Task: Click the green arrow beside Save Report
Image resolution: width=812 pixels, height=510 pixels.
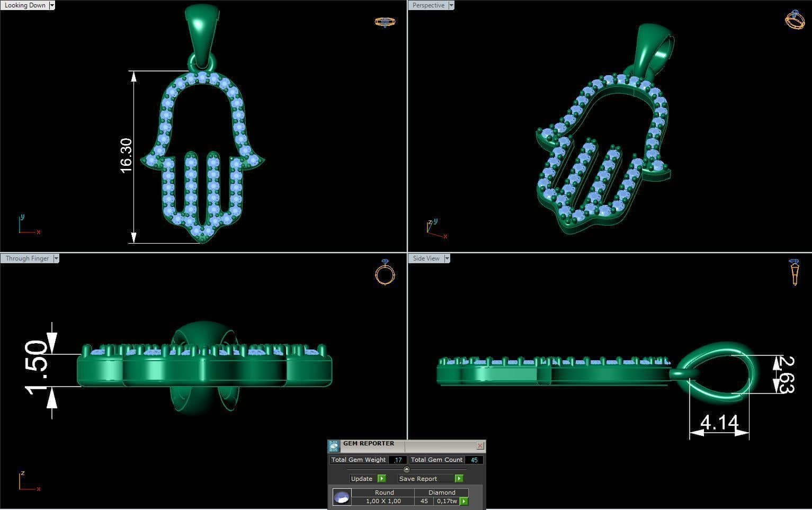Action: coord(459,479)
